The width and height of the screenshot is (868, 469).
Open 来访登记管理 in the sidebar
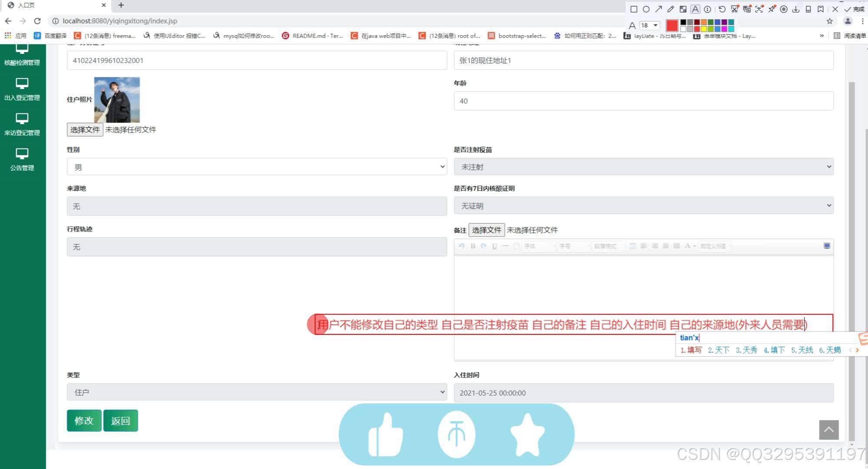tap(22, 125)
